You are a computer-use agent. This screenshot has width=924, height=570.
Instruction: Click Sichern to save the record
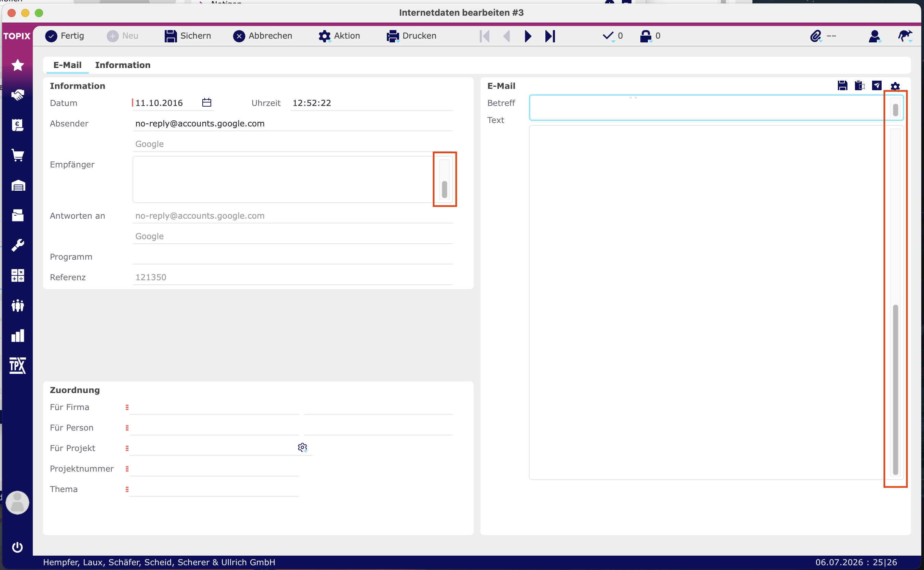click(x=188, y=36)
